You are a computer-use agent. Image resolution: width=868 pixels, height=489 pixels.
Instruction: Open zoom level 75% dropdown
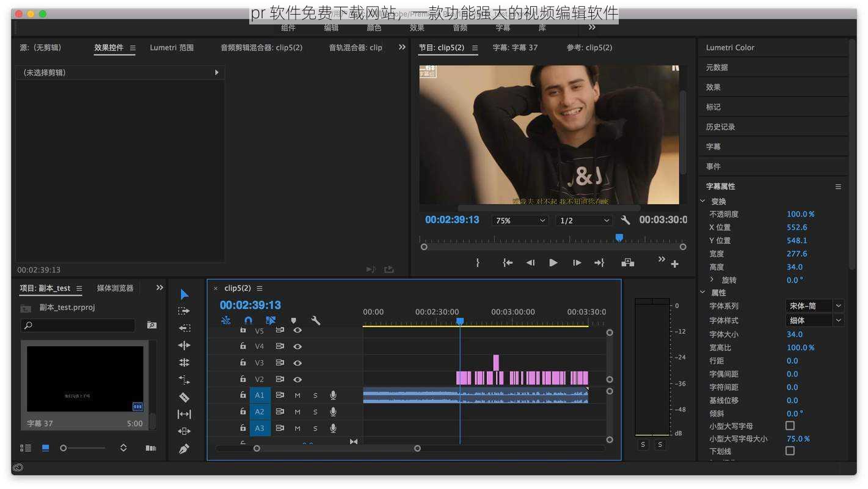520,221
